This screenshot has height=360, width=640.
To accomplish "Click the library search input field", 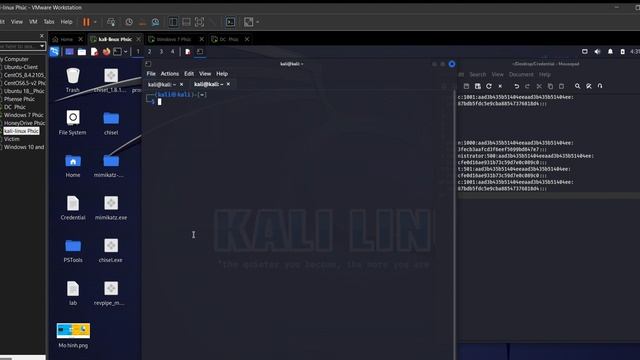I will point(19,46).
